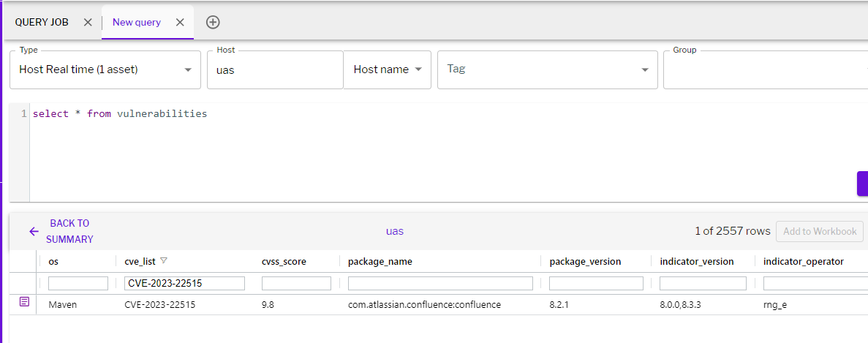Close the QUERY JOB tab
The height and width of the screenshot is (343, 868).
coord(88,22)
